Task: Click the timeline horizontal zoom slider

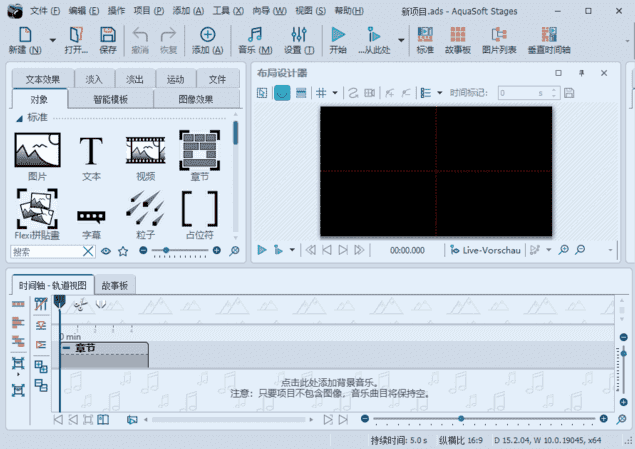Action: [x=484, y=419]
